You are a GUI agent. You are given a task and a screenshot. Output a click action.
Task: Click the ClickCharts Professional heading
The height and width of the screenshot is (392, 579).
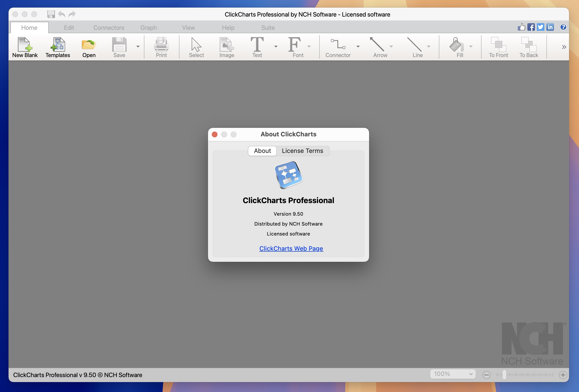[x=288, y=200]
